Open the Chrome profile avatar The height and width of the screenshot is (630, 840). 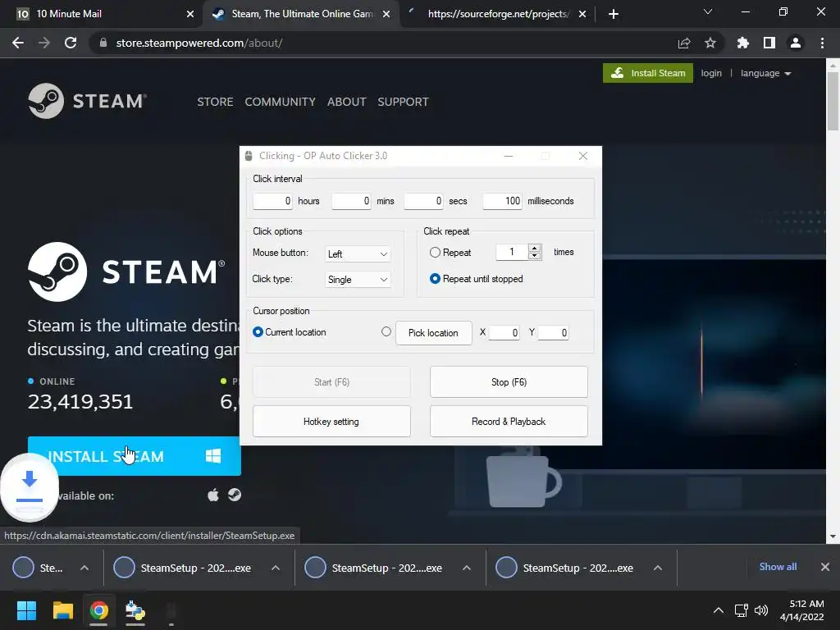coord(796,43)
